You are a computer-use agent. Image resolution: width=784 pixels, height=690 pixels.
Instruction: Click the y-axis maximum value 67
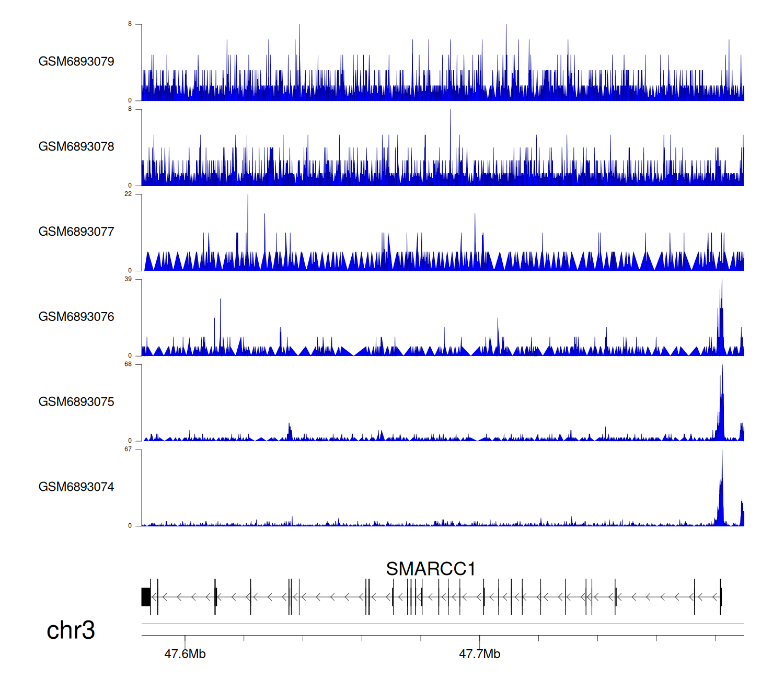(x=128, y=450)
